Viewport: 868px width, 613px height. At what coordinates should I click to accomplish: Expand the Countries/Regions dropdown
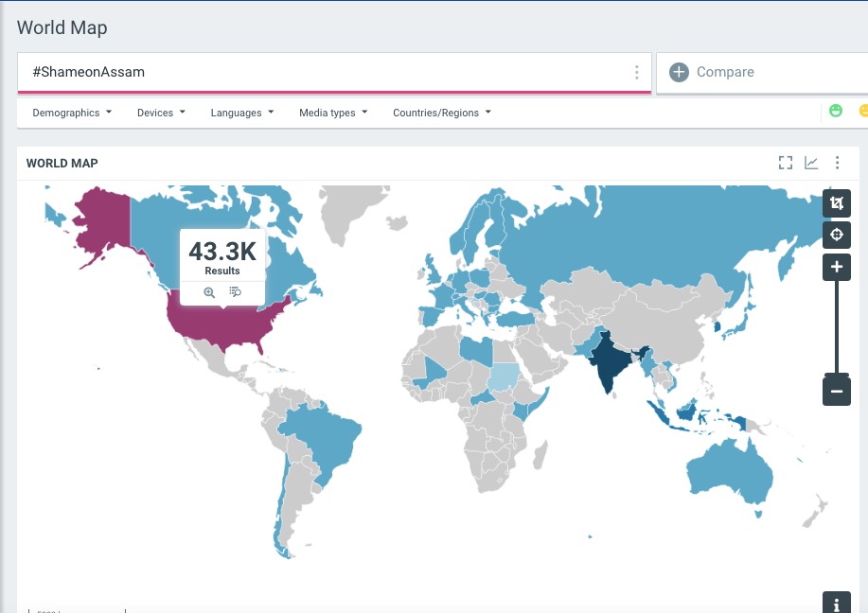pyautogui.click(x=442, y=113)
